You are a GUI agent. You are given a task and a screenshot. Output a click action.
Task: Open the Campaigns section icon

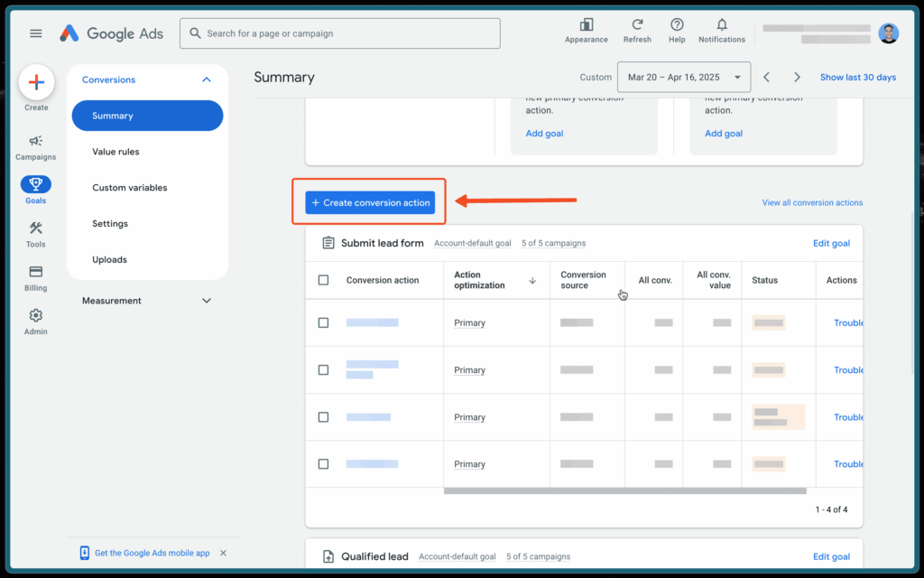tap(35, 144)
